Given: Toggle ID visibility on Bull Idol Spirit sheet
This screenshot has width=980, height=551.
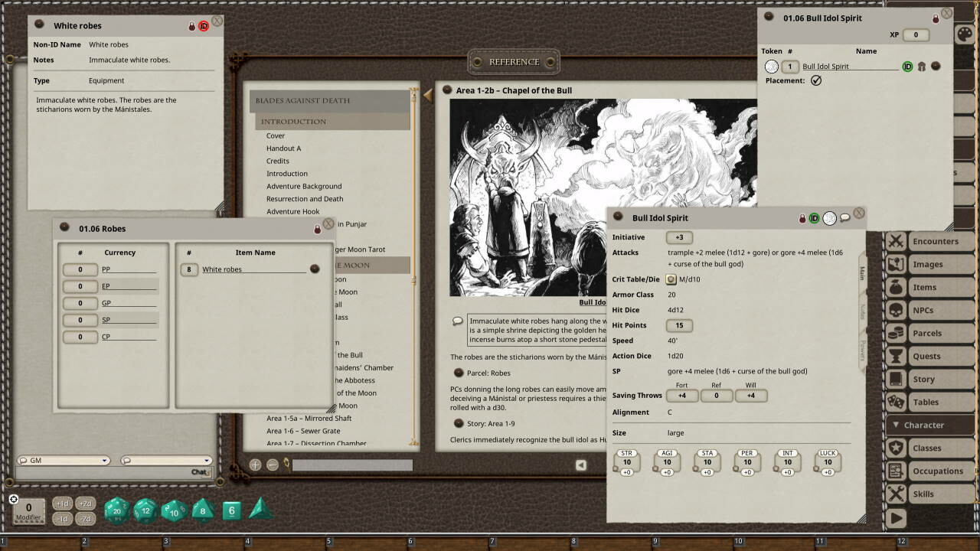Looking at the screenshot, I should (815, 218).
